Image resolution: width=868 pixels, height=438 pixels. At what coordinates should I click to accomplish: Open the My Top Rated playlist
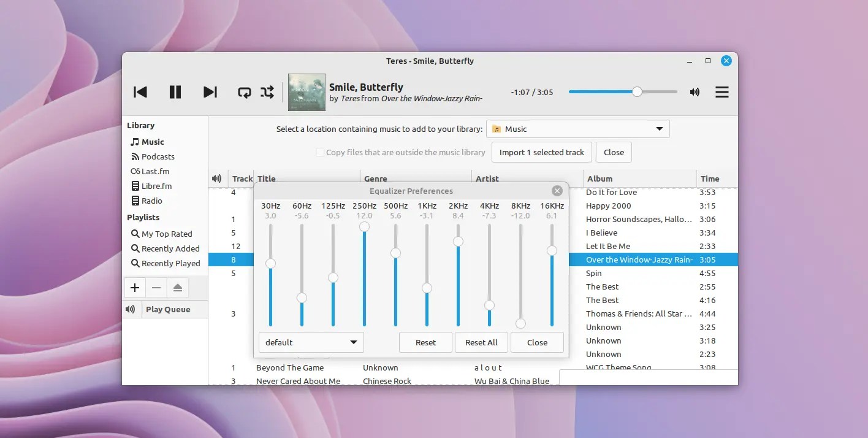(x=167, y=234)
